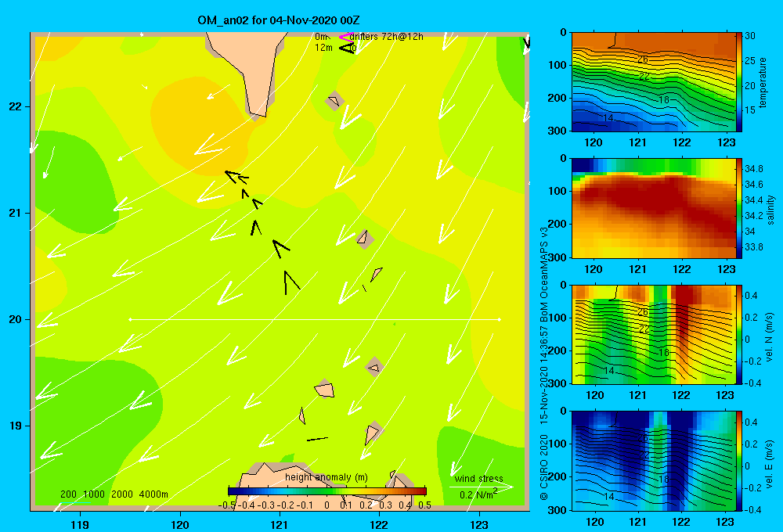The image size is (783, 532).
Task: Click latitude label 20 on main map
Action: point(15,319)
